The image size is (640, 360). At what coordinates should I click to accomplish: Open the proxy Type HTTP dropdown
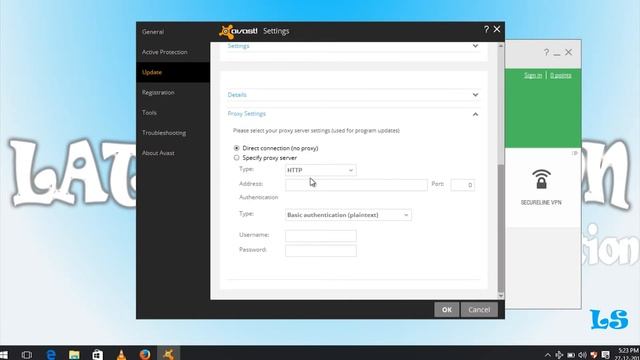[x=320, y=170]
